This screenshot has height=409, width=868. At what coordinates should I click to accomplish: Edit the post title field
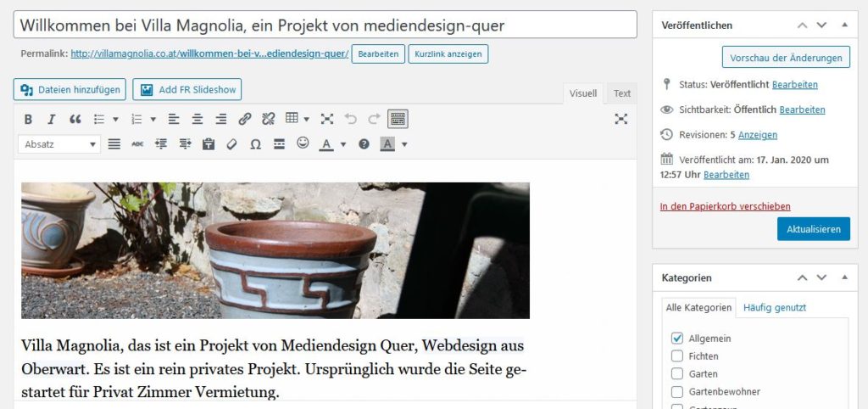pos(325,25)
